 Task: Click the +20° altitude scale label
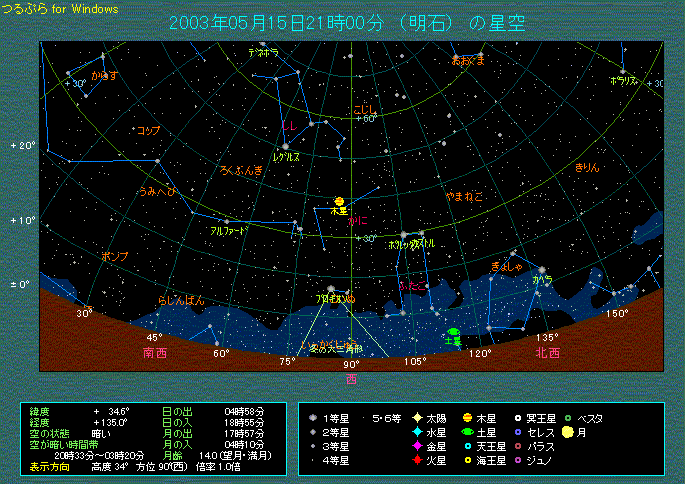click(23, 145)
